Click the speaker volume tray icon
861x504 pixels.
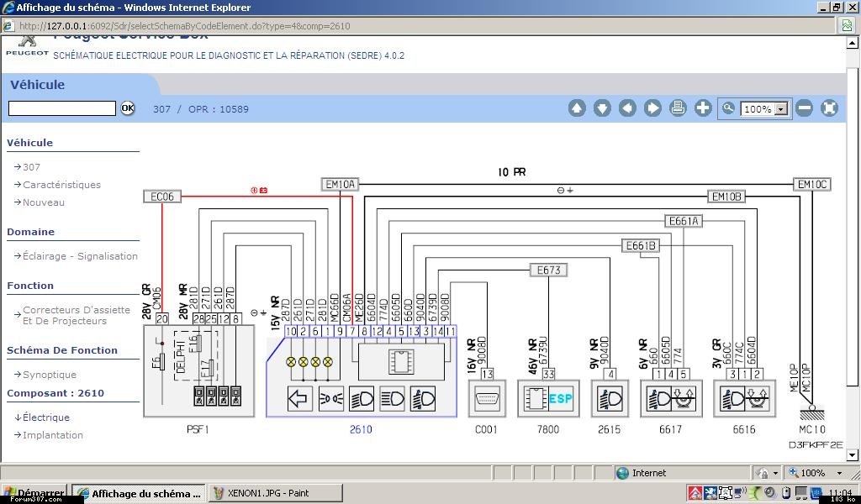tap(770, 492)
